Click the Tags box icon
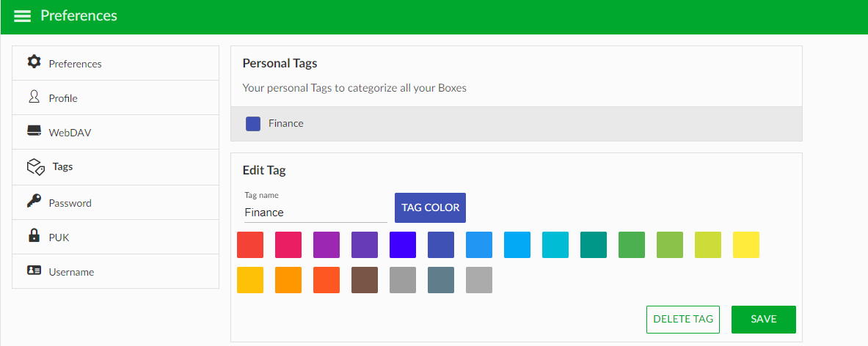The height and width of the screenshot is (346, 868). 36,166
